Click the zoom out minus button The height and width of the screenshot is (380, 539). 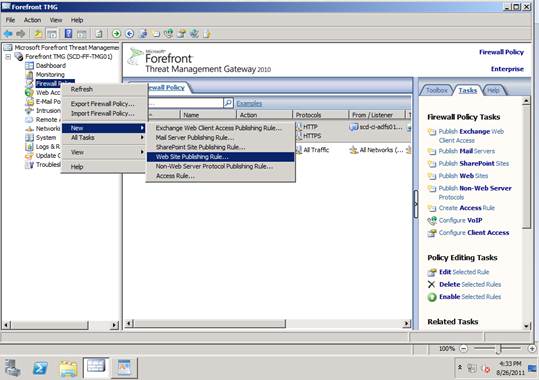pyautogui.click(x=464, y=349)
